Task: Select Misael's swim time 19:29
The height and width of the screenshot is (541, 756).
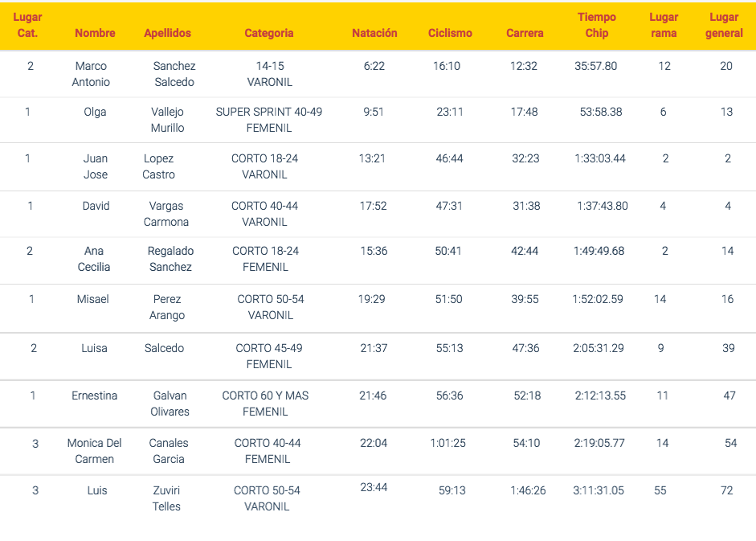Action: pyautogui.click(x=372, y=299)
